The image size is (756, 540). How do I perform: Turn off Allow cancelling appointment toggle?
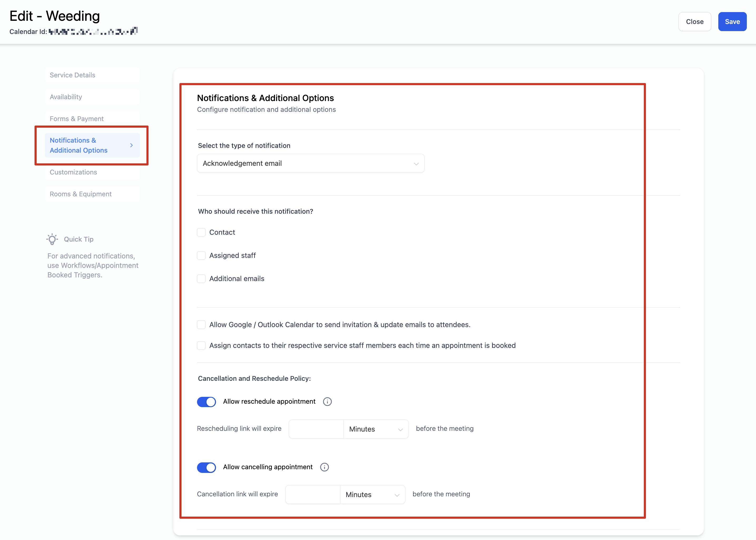(206, 467)
